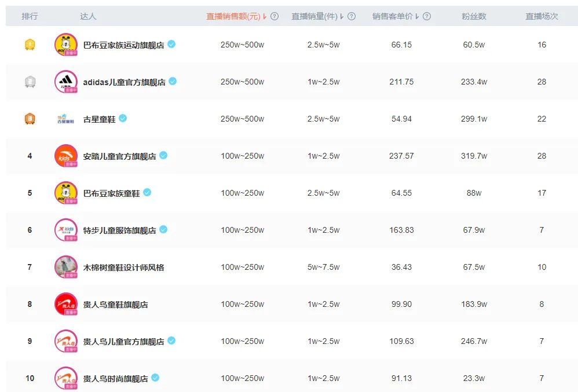This screenshot has width=578, height=392.
Task: Click the adidas store avatar thumbnail
Action: (65, 81)
